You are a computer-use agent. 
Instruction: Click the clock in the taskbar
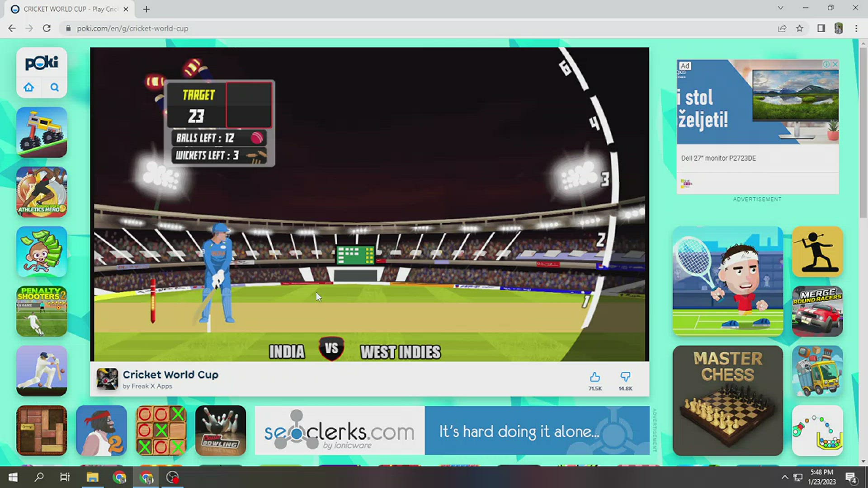(823, 477)
